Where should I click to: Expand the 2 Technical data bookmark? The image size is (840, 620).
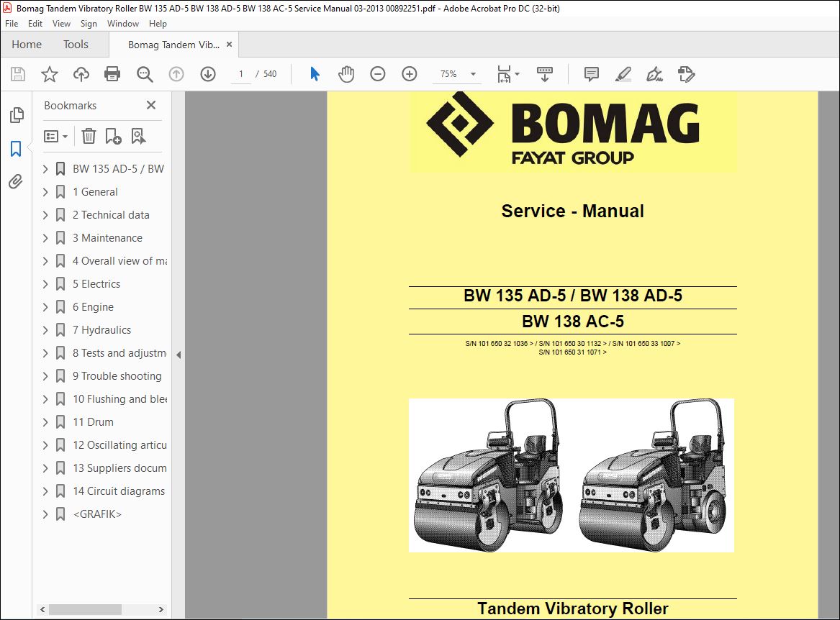(x=45, y=214)
